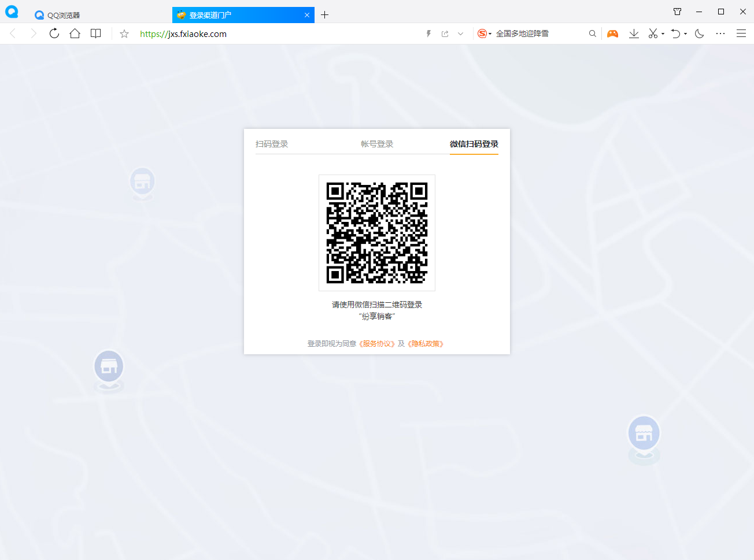Screen dimensions: 754x560
Task: Toggle the lightning speed mode icon
Action: (428, 34)
